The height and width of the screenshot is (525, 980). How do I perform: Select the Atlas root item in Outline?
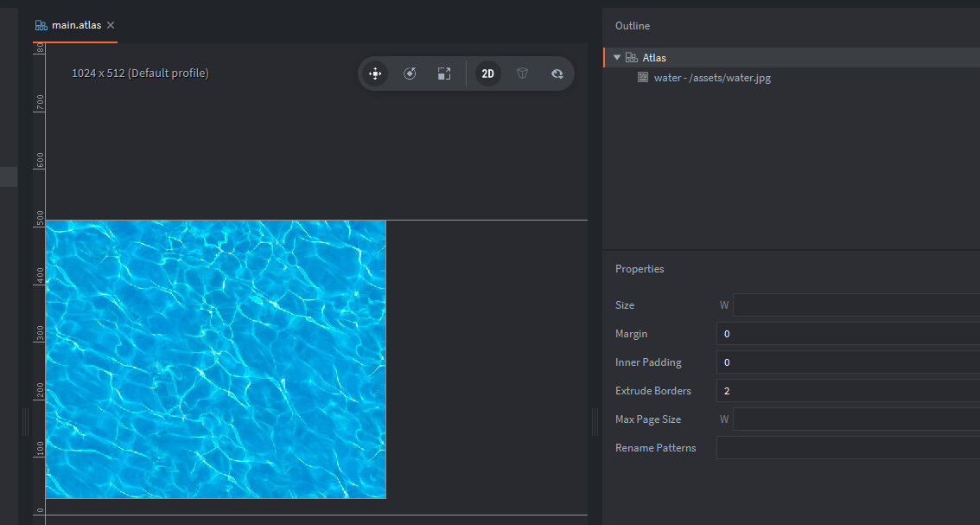654,58
